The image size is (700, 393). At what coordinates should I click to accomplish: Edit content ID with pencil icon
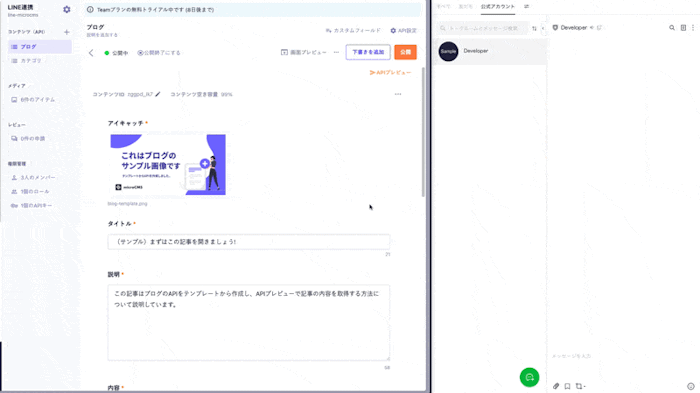tap(158, 94)
